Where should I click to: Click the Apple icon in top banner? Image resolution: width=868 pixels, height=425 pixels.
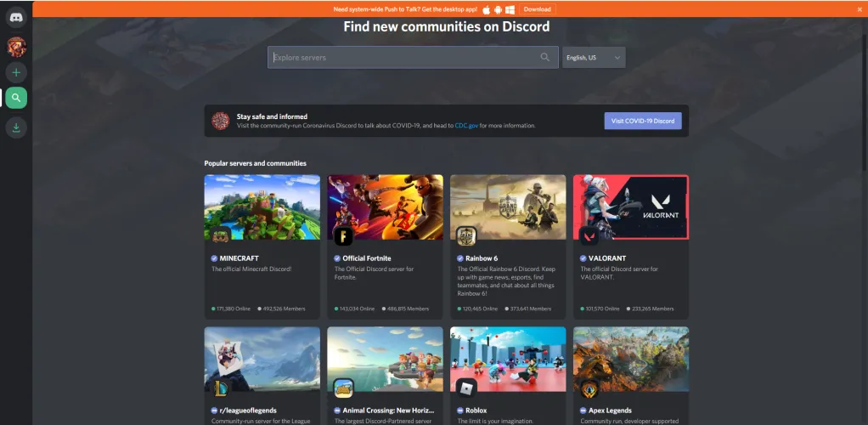[487, 9]
